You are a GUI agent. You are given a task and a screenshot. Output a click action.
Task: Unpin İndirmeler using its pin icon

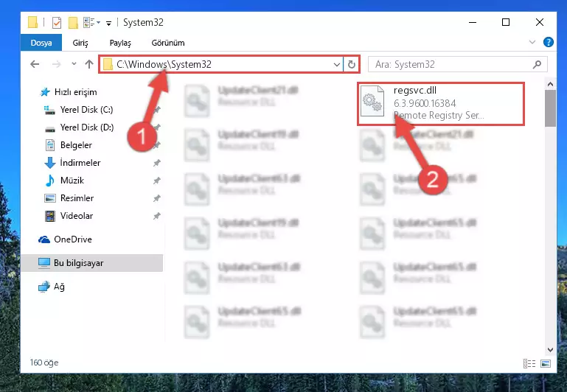pyautogui.click(x=156, y=163)
